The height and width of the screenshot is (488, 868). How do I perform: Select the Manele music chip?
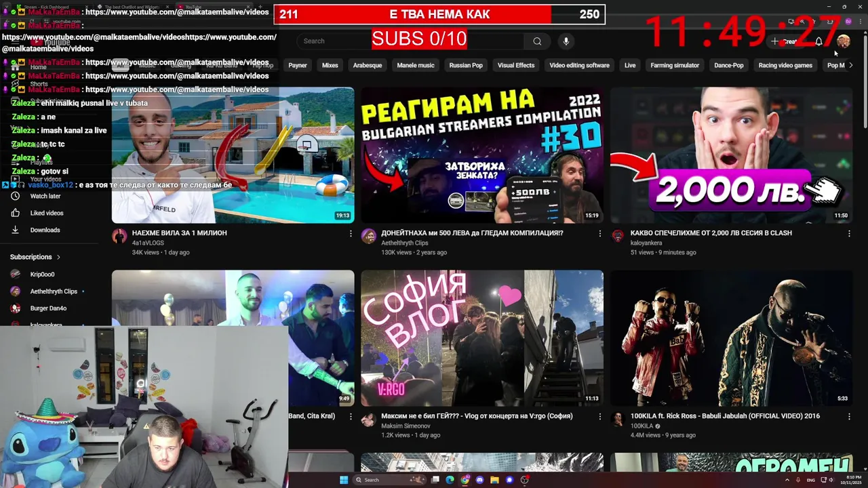tap(416, 65)
